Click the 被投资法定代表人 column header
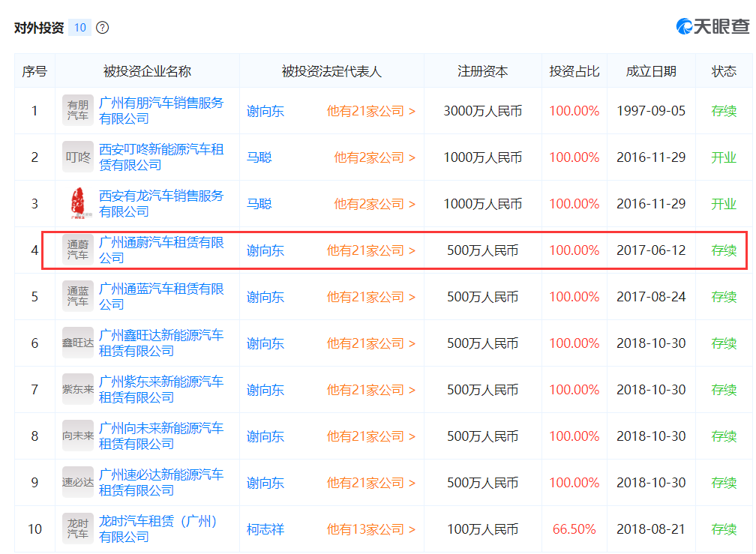This screenshot has width=756, height=554. pyautogui.click(x=331, y=71)
